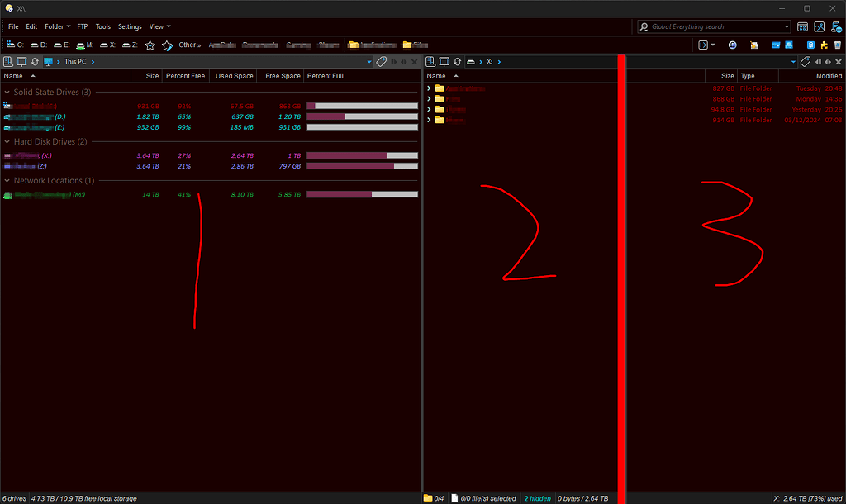Click the Global Everything search field
Screen dimensions: 846x504
tap(715, 26)
